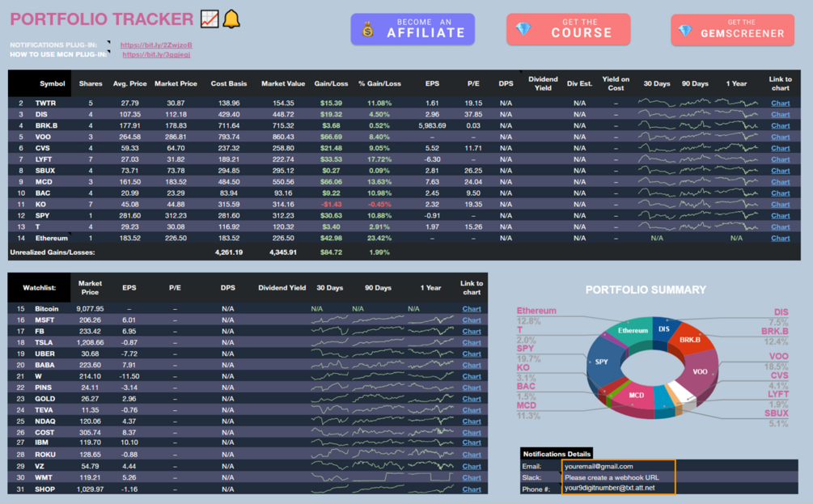The image size is (813, 504).
Task: Select TSLA market price 1,208.66
Action: (x=90, y=343)
